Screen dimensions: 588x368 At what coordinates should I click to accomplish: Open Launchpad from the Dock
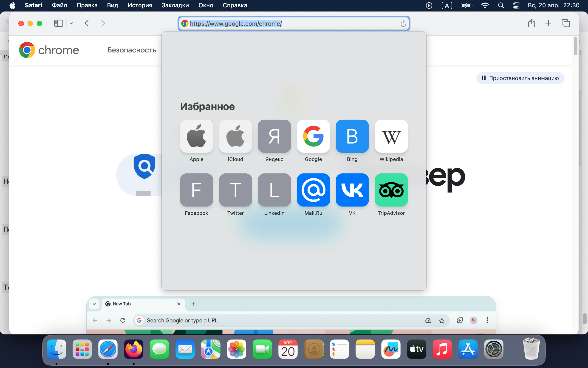pyautogui.click(x=82, y=349)
